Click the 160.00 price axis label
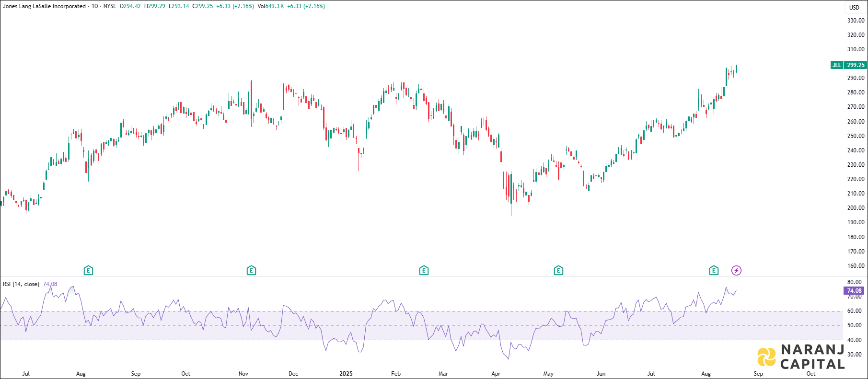Image resolution: width=868 pixels, height=379 pixels. point(856,266)
